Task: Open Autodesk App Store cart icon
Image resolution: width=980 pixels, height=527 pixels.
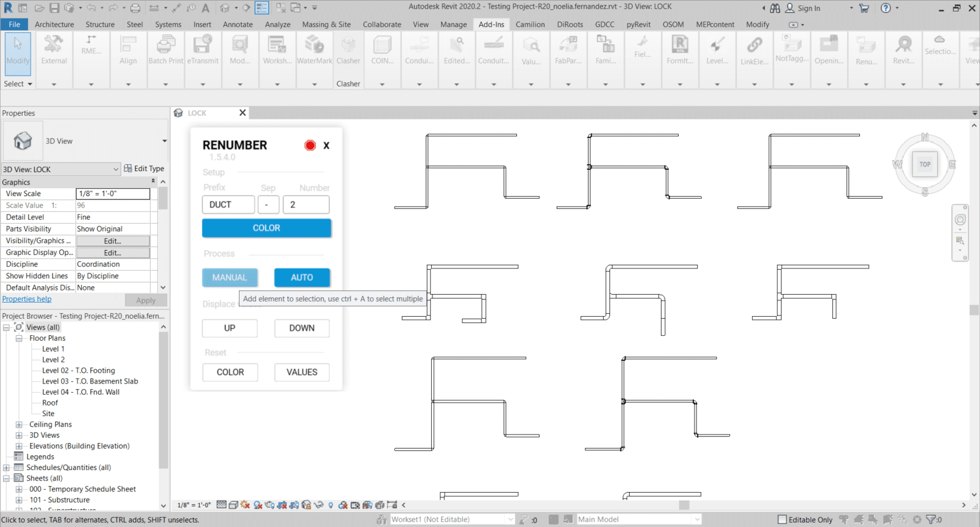Action: (x=864, y=8)
